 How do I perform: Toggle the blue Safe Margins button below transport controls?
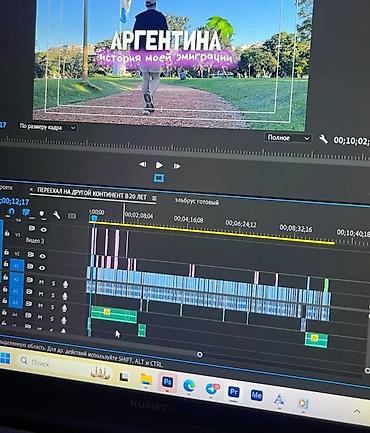(159, 178)
